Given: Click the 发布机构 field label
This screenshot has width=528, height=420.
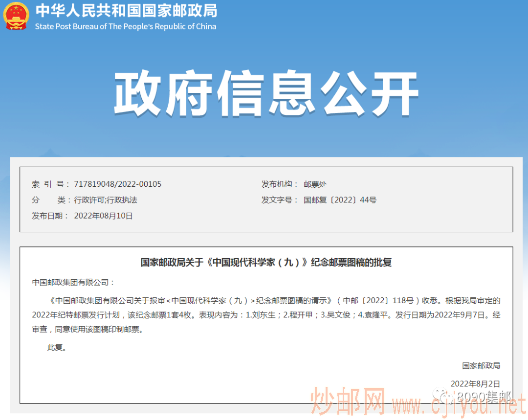Looking at the screenshot, I should (279, 184).
